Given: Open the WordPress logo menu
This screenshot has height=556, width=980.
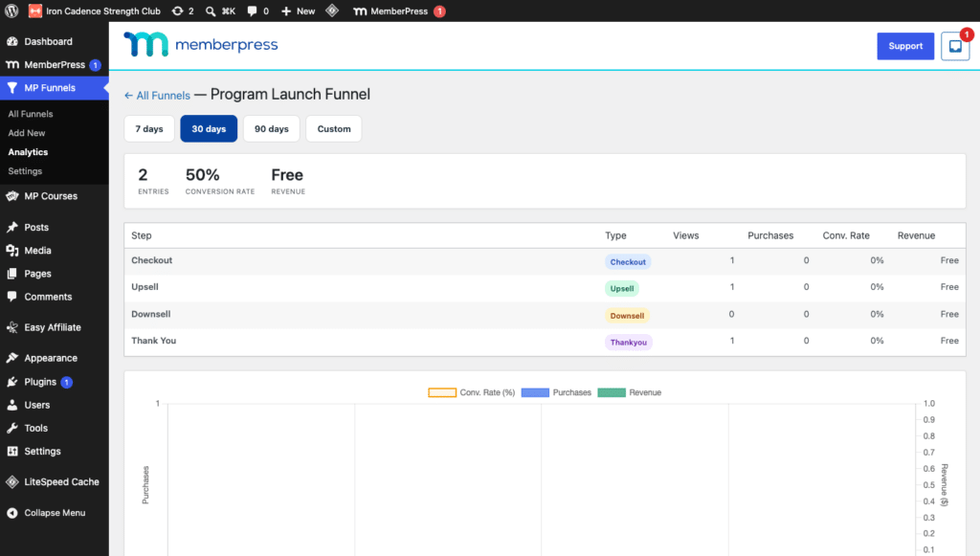Looking at the screenshot, I should click(11, 11).
